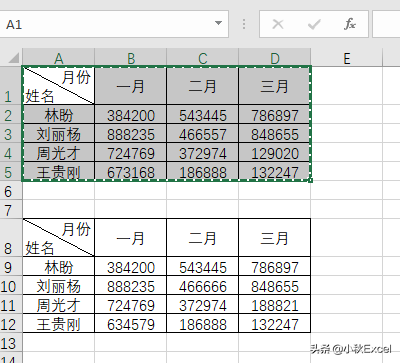Click cell 848655 in row 10
The width and height of the screenshot is (400, 363).
[x=275, y=285]
